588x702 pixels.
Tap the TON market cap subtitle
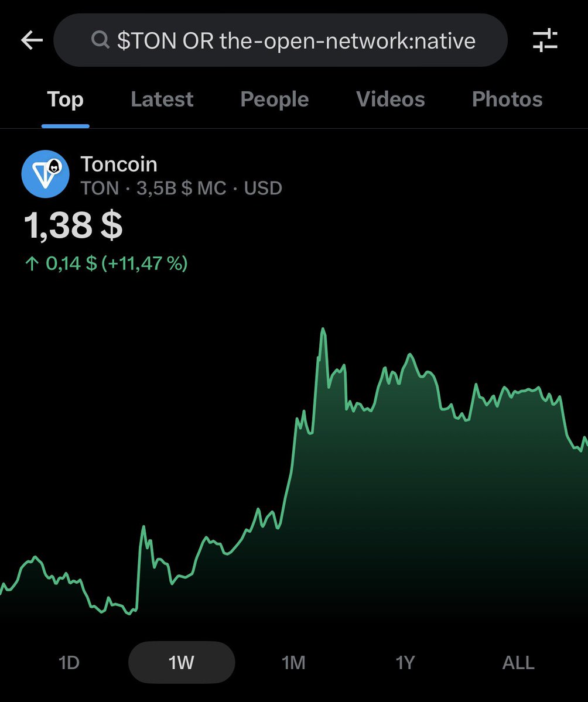click(181, 189)
